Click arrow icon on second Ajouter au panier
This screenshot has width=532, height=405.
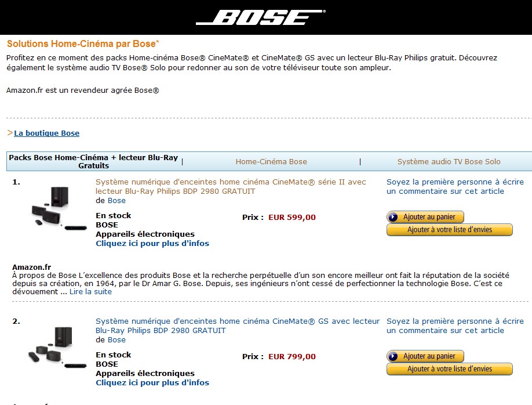coord(393,356)
